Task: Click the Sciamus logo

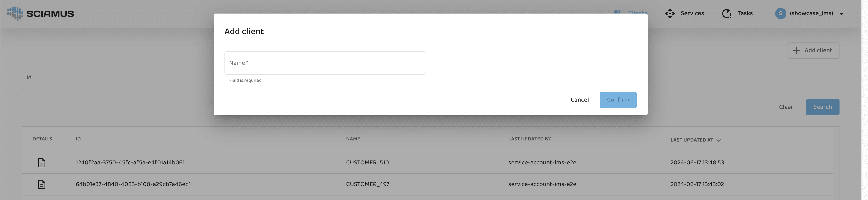Action: point(40,14)
